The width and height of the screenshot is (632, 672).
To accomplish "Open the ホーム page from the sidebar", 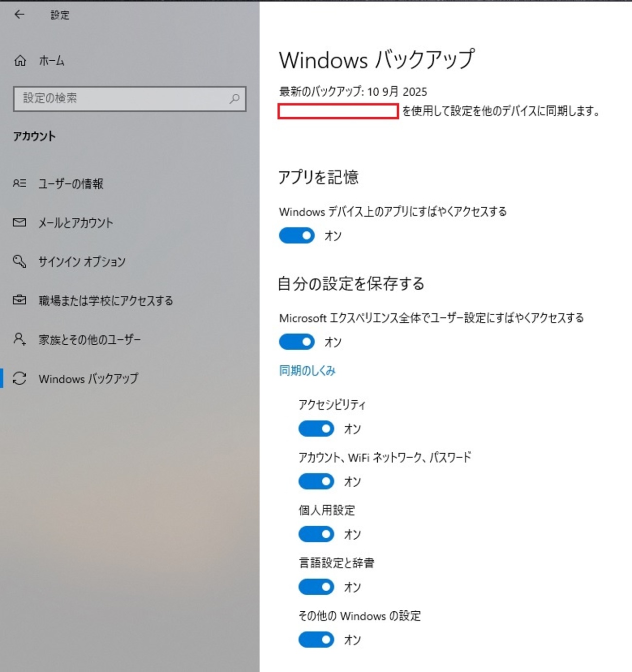I will [x=51, y=61].
